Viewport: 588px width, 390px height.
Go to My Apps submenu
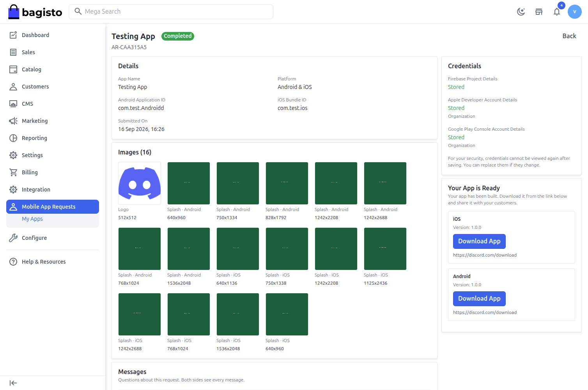click(32, 219)
